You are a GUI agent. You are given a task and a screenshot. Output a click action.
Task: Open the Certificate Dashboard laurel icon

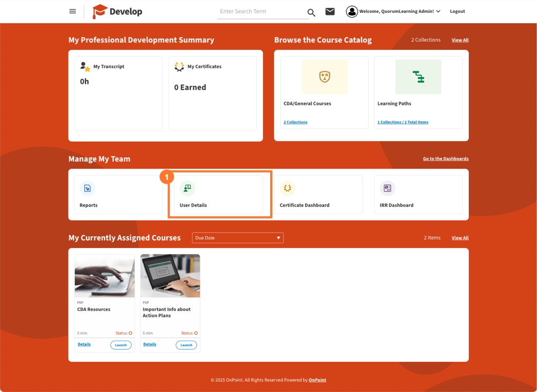pos(287,188)
